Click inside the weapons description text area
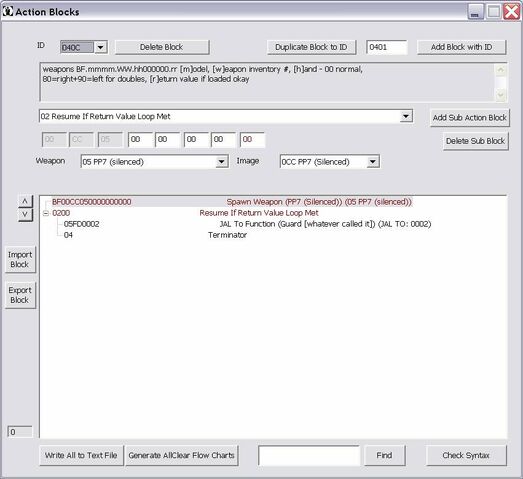523x479 pixels. click(267, 82)
